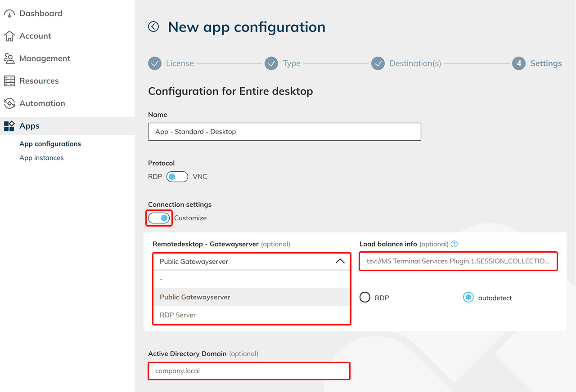Select the RDP radio button
The image size is (576, 392).
365,298
